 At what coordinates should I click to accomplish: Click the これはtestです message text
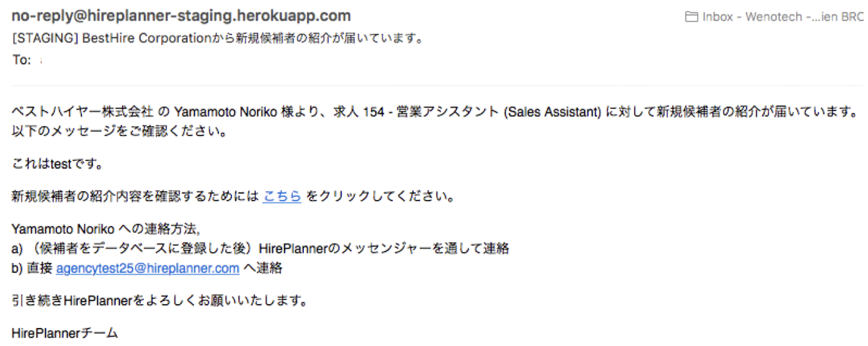tap(58, 165)
